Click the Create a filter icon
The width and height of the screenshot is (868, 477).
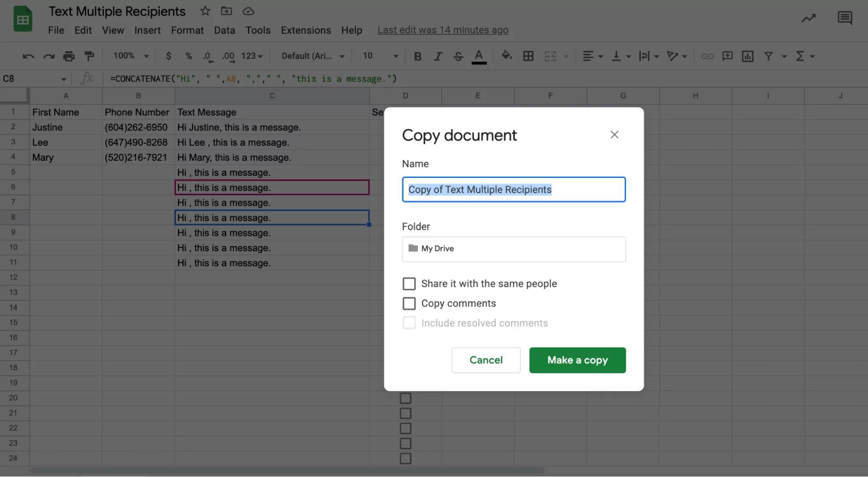tap(769, 56)
